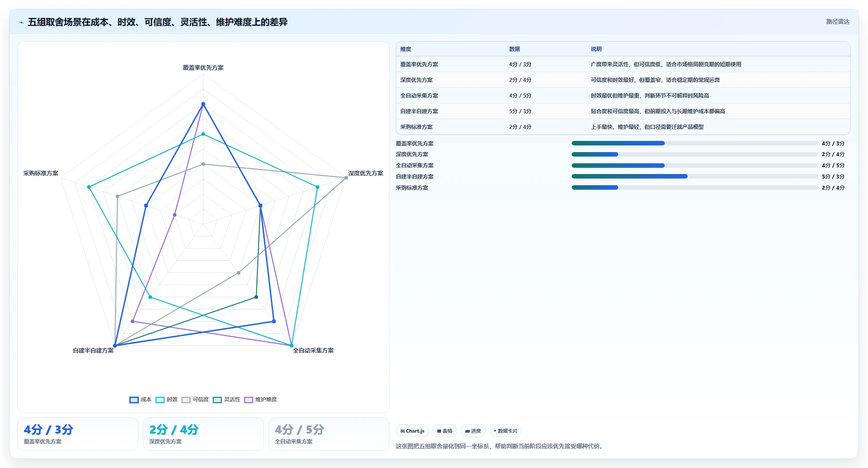
Task: Click the 路径雷达 label in the header
Action: [x=838, y=21]
